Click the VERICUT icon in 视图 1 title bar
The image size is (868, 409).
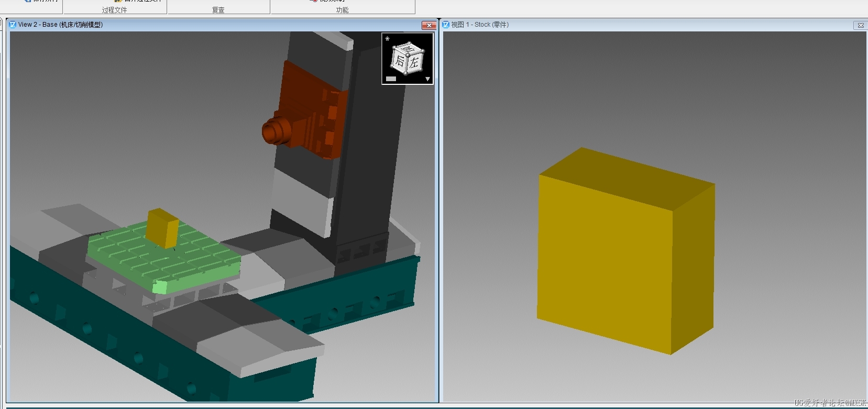446,25
